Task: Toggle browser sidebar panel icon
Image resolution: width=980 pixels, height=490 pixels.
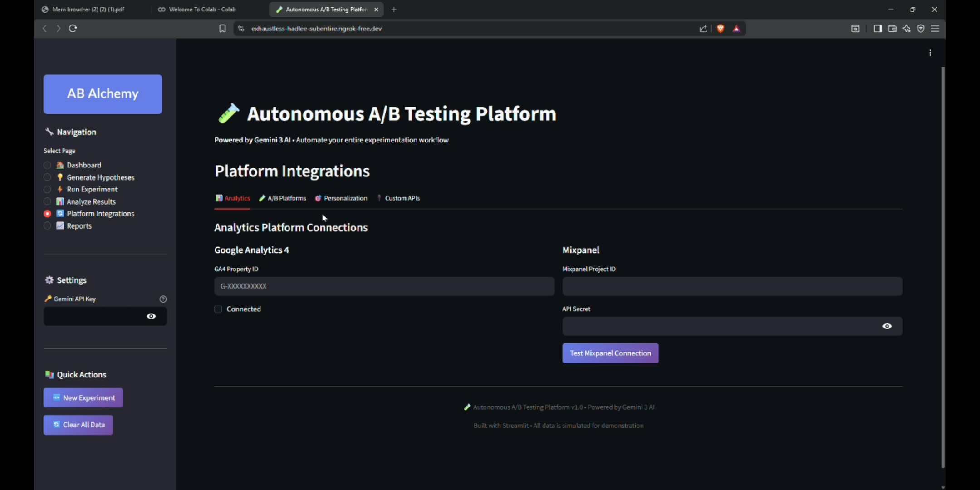Action: (x=877, y=28)
